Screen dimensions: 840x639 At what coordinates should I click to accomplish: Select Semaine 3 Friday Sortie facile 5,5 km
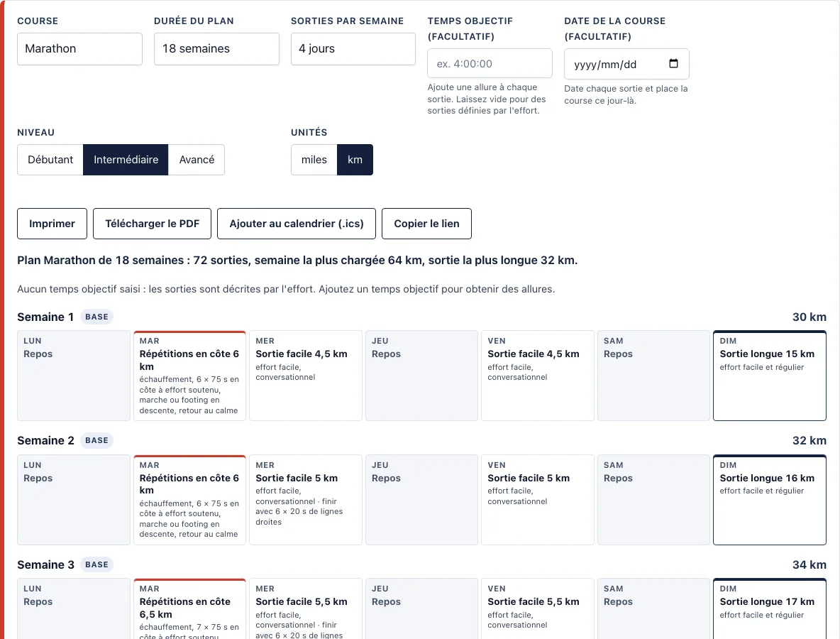(538, 608)
